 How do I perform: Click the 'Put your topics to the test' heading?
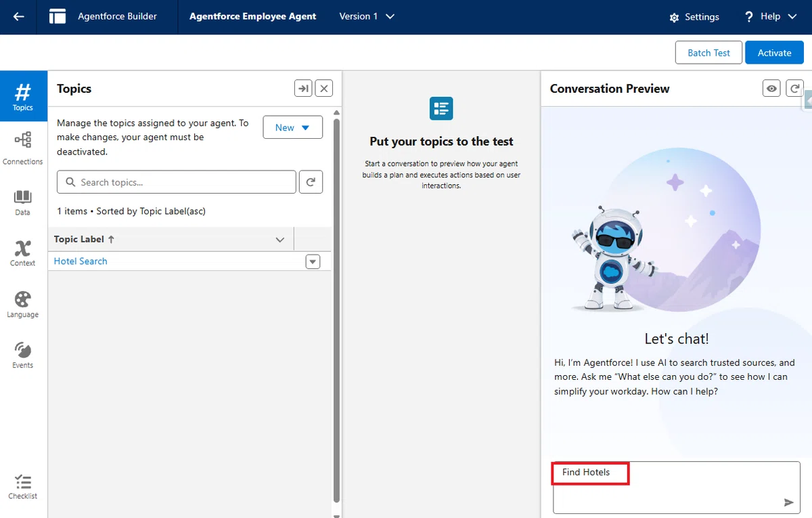coord(441,142)
